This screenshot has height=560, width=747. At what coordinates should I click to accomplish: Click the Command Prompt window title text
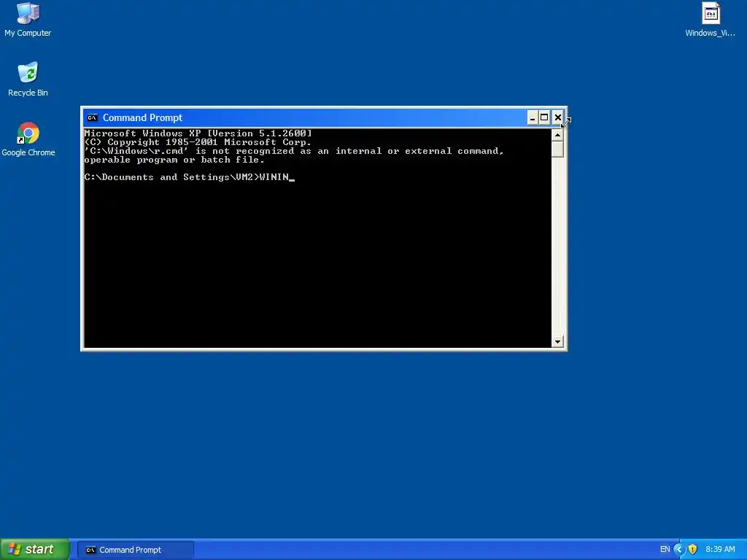pos(142,117)
